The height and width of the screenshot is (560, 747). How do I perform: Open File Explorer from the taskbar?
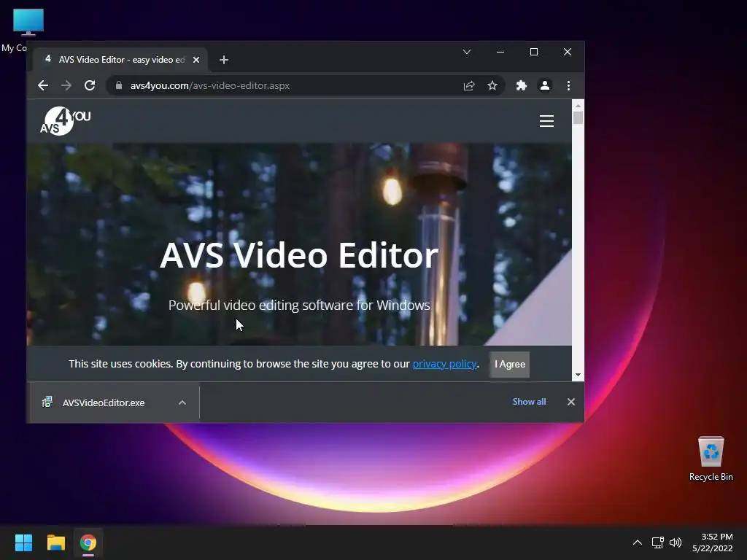click(x=55, y=542)
